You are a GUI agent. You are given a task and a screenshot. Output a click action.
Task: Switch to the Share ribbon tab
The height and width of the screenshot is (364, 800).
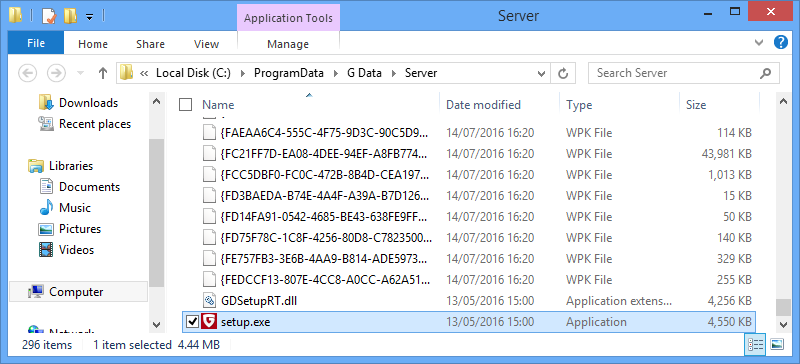click(150, 44)
